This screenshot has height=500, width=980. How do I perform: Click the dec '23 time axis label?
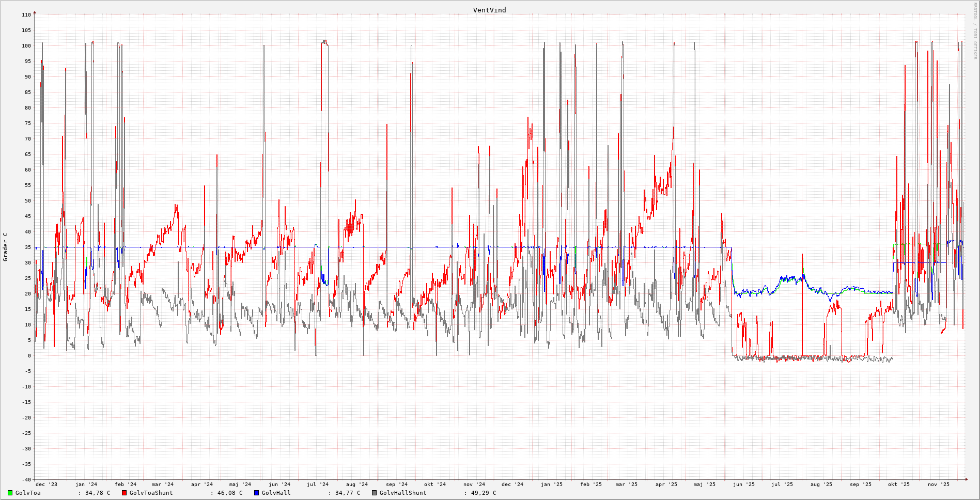46,485
